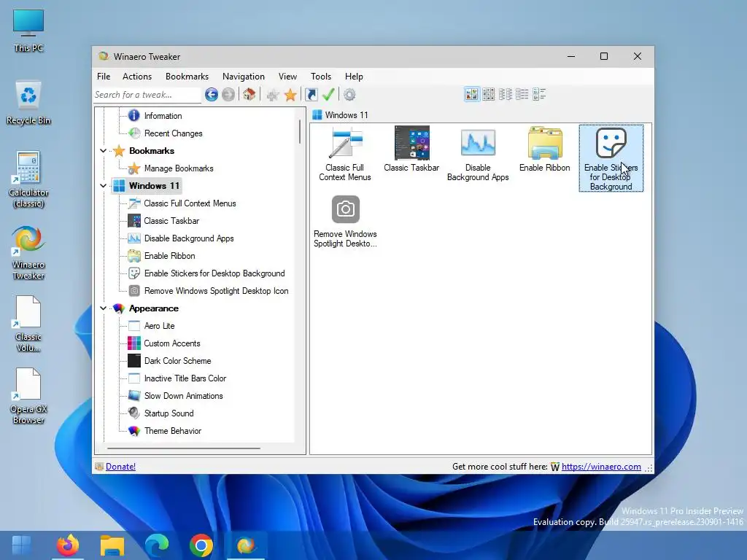Click the create shortcut arrow toolbar icon

pos(311,95)
